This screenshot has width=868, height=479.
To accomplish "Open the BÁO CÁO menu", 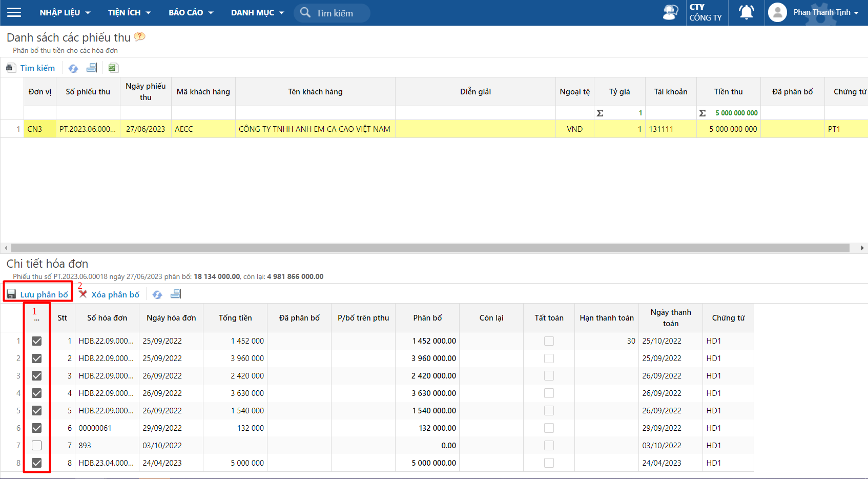I will point(191,12).
